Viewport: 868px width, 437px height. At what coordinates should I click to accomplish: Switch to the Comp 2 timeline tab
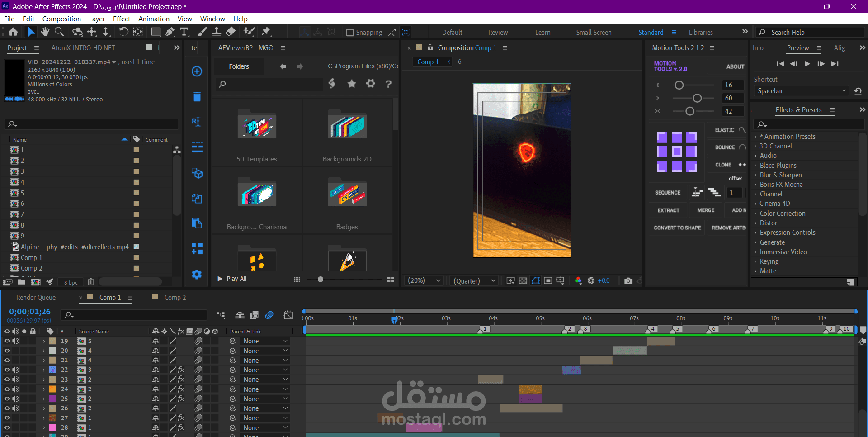point(175,298)
